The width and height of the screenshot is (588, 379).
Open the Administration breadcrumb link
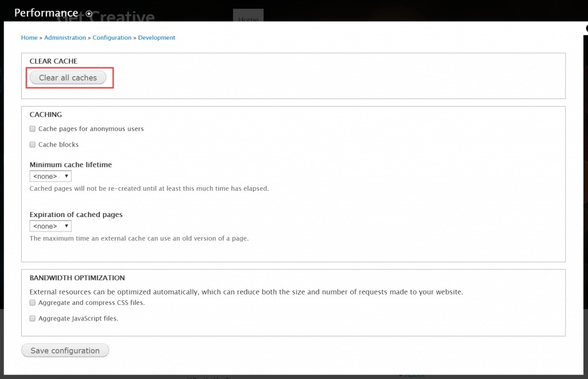(65, 37)
